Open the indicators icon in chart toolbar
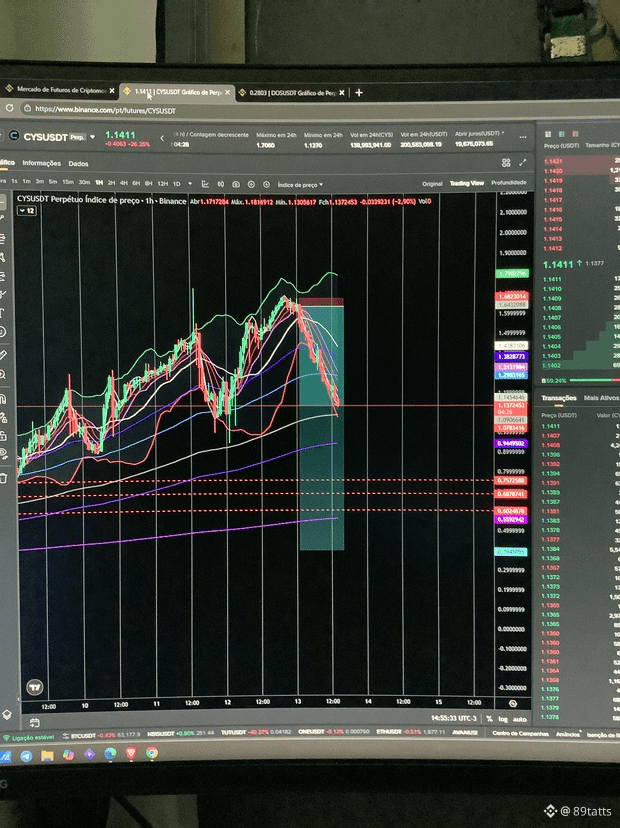This screenshot has height=828, width=620. 205,184
